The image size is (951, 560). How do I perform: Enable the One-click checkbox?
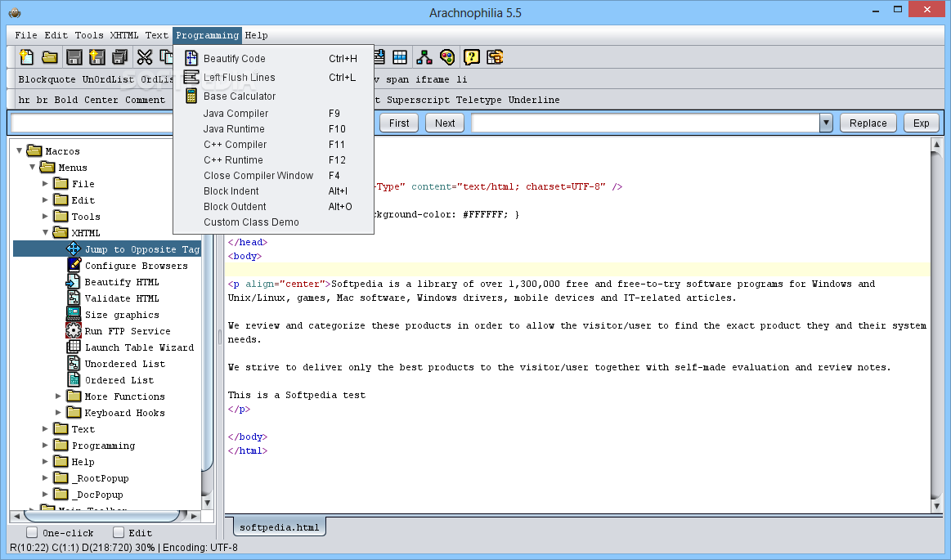coord(32,532)
